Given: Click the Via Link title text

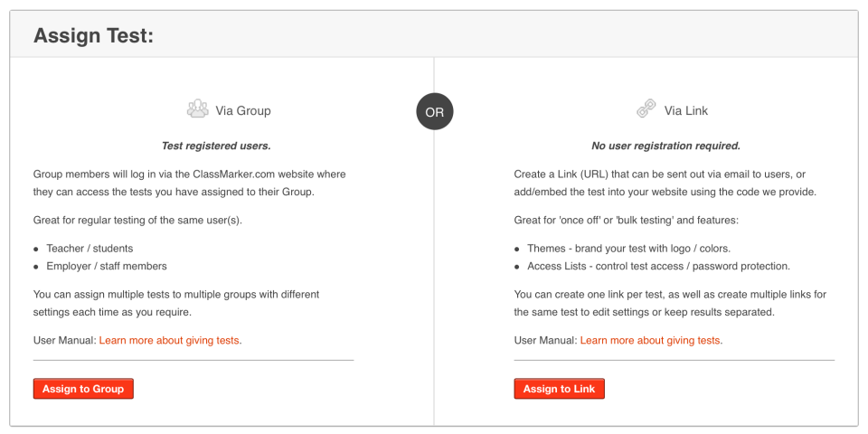Looking at the screenshot, I should [x=686, y=110].
